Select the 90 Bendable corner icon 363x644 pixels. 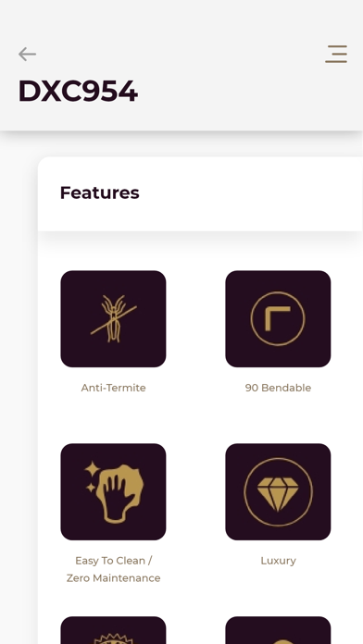[x=278, y=318]
